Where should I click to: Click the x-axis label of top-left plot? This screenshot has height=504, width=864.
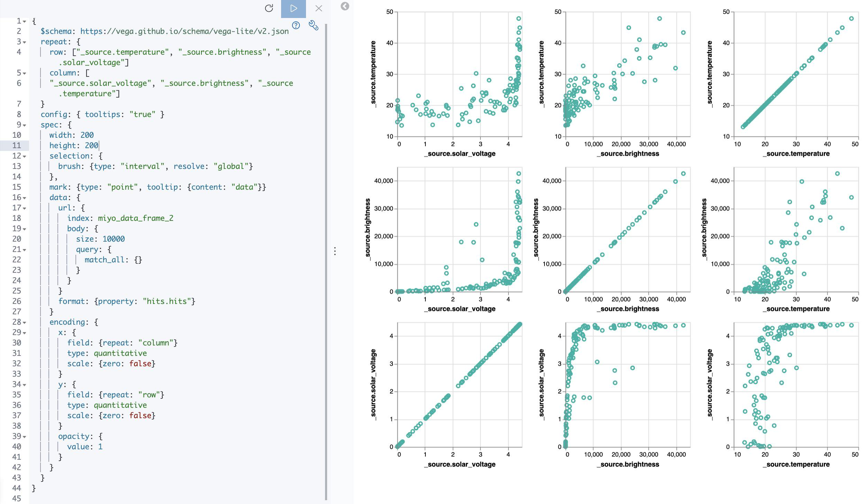460,154
